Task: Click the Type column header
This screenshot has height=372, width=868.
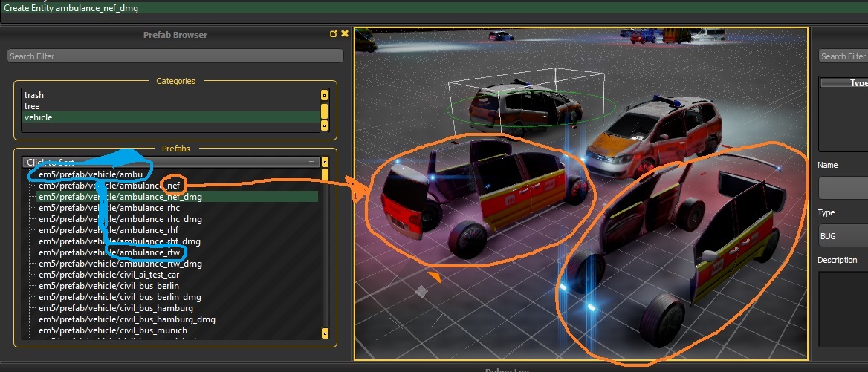Action: click(x=844, y=83)
